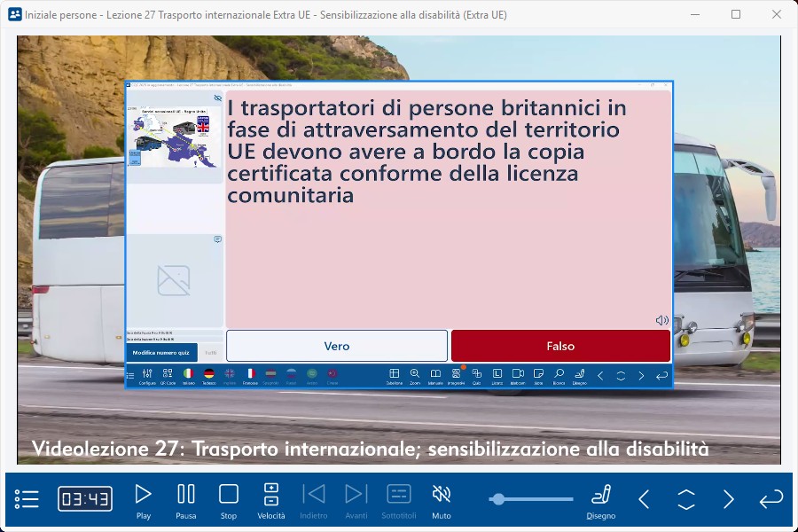Open the Velocità speed control

(x=271, y=500)
